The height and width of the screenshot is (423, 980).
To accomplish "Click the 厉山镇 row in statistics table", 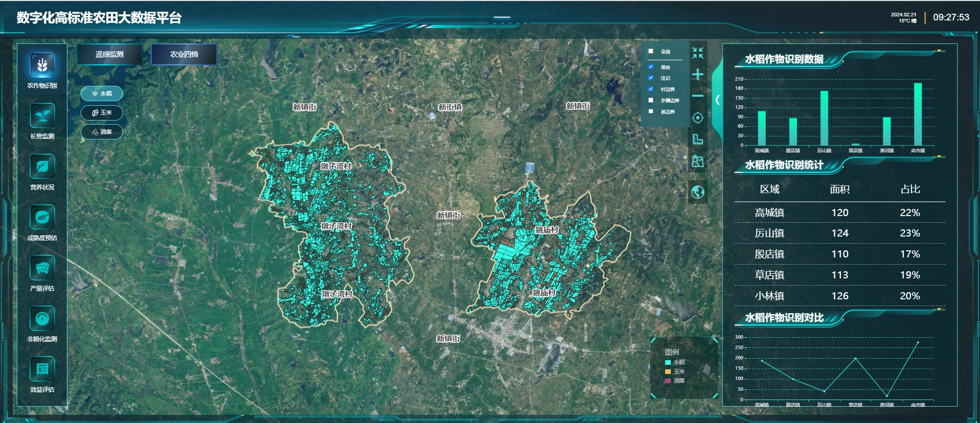I will [840, 233].
